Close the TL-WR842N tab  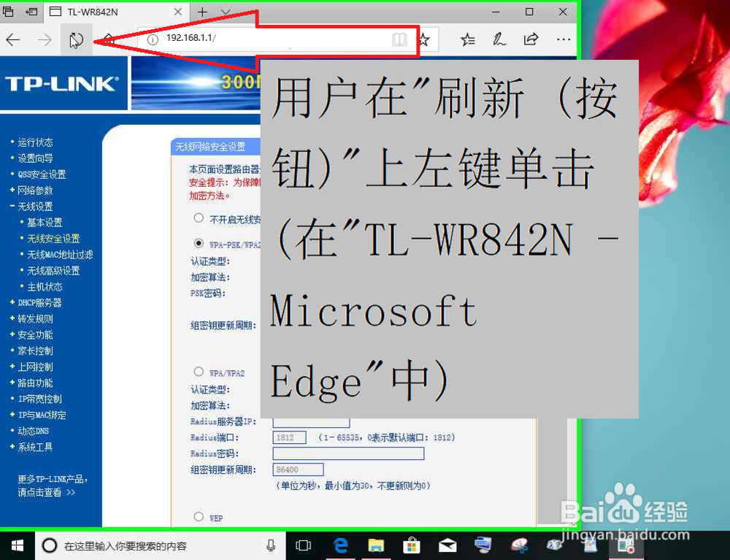178,12
